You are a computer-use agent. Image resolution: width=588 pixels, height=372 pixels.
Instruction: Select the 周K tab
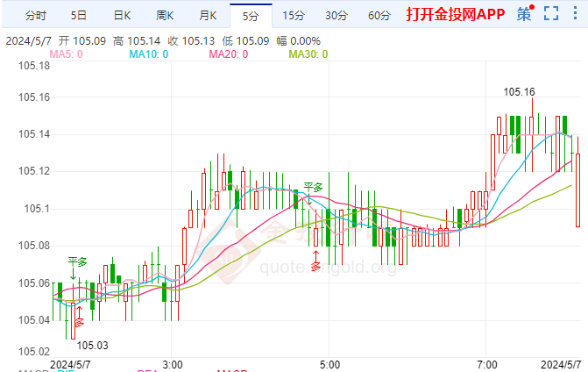click(165, 16)
